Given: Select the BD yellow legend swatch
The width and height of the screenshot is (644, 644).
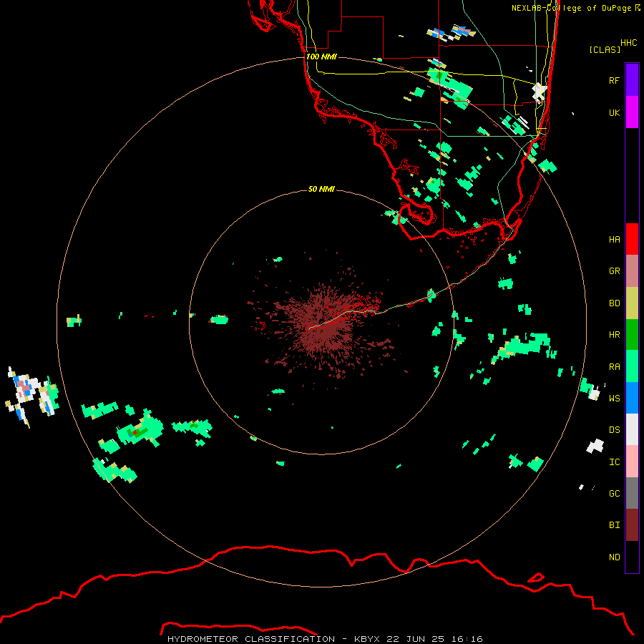Looking at the screenshot, I should click(632, 303).
